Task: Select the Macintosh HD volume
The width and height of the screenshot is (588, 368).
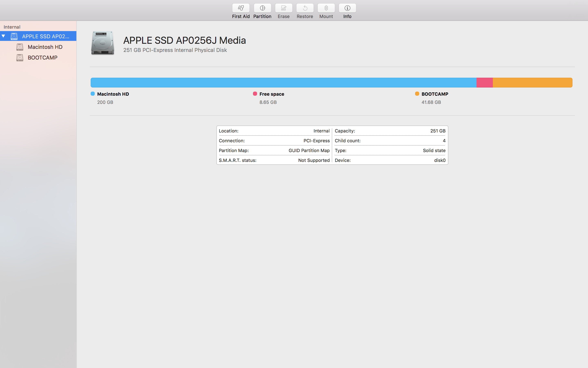Action: [x=38, y=47]
